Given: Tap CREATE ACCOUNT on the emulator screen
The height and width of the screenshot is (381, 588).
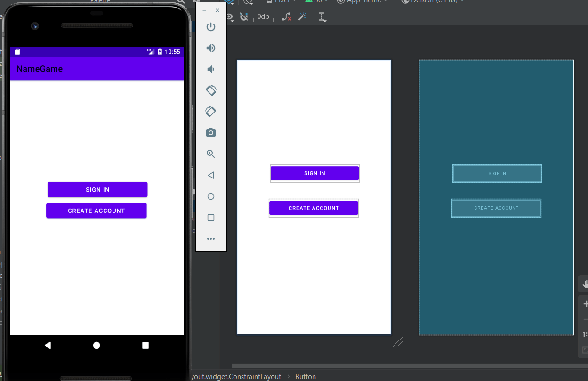Looking at the screenshot, I should point(97,211).
